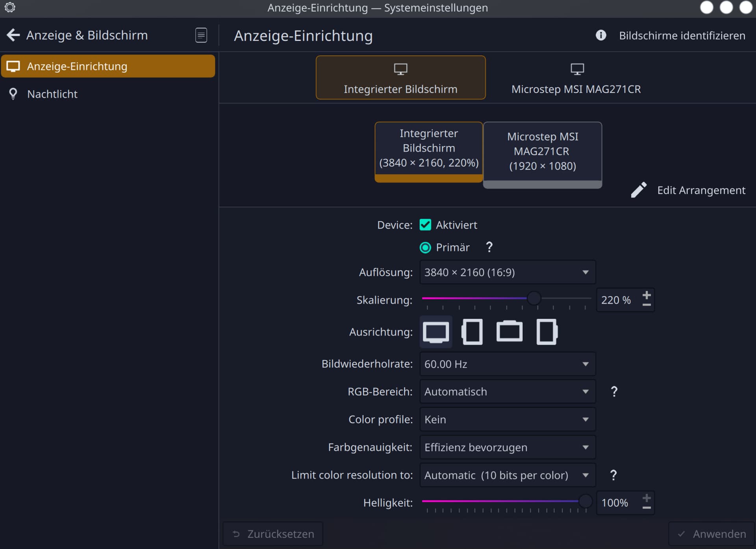Open the hamburger menu icon in the sidebar header
This screenshot has height=549, width=756.
pos(201,35)
